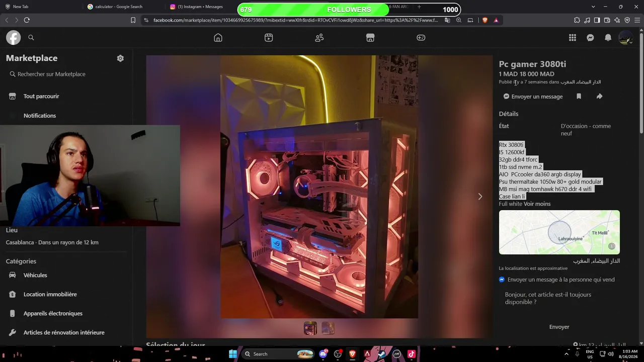Screen dimensions: 644x362
Task: Open Marketplace settings gear
Action: tap(120, 58)
